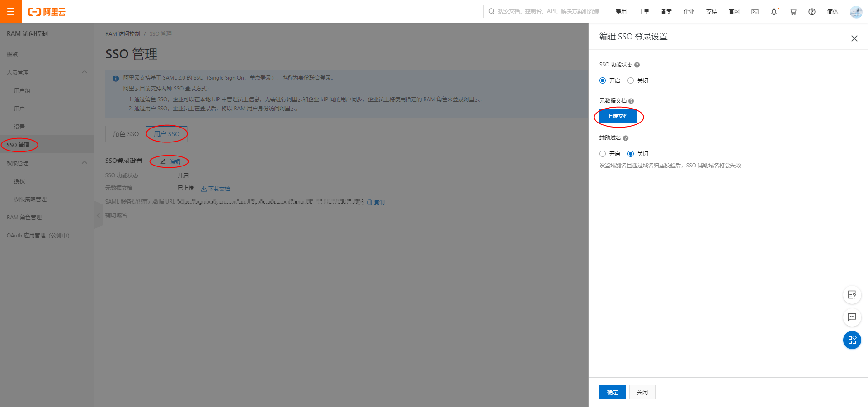Click in the top search box
Screen dimensions: 868x407
(548, 11)
